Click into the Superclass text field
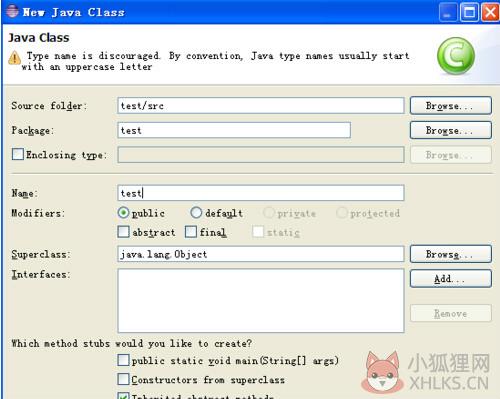Viewport: 500px width, 399px height. pos(261,254)
